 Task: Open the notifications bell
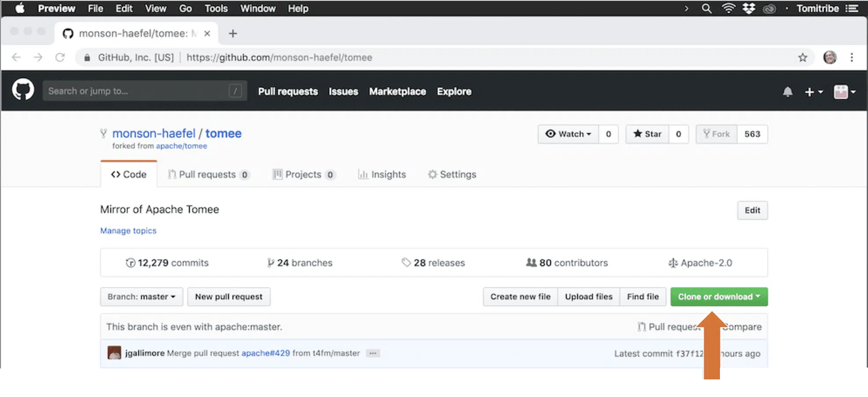point(788,92)
